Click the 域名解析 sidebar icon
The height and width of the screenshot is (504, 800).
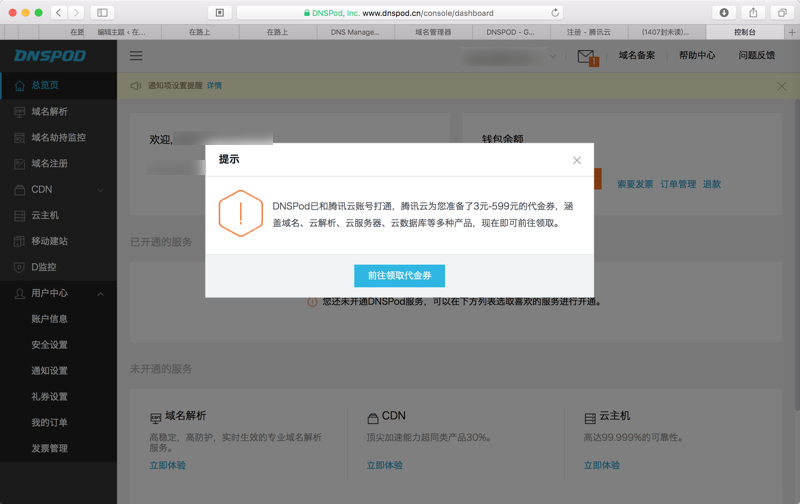point(19,112)
